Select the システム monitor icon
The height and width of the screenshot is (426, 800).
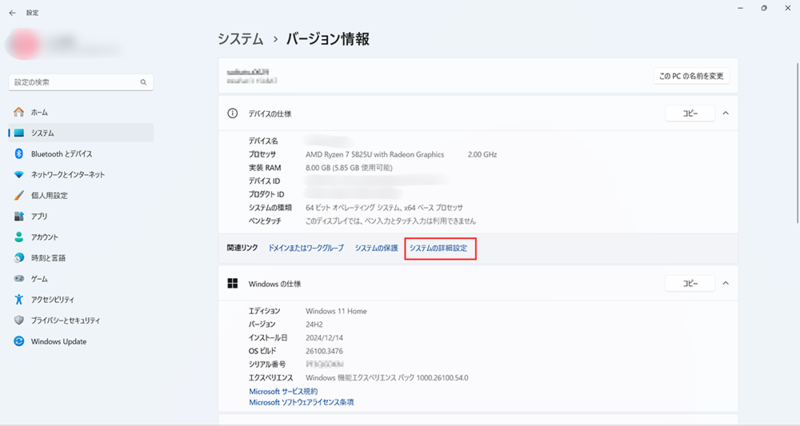point(19,133)
